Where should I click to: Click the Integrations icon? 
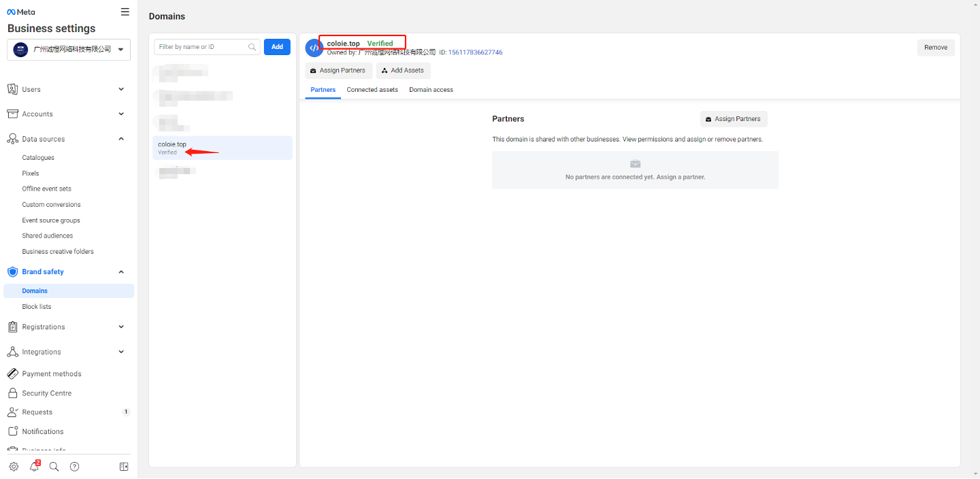pos(12,352)
